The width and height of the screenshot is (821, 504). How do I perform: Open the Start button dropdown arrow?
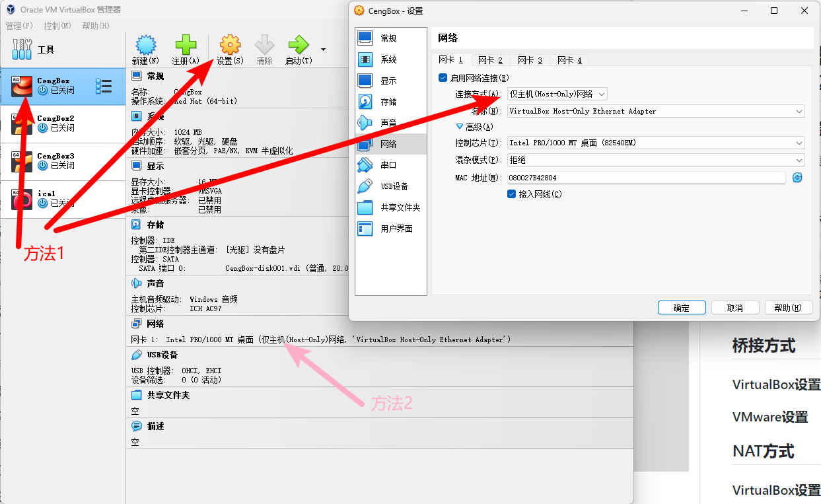tap(323, 49)
